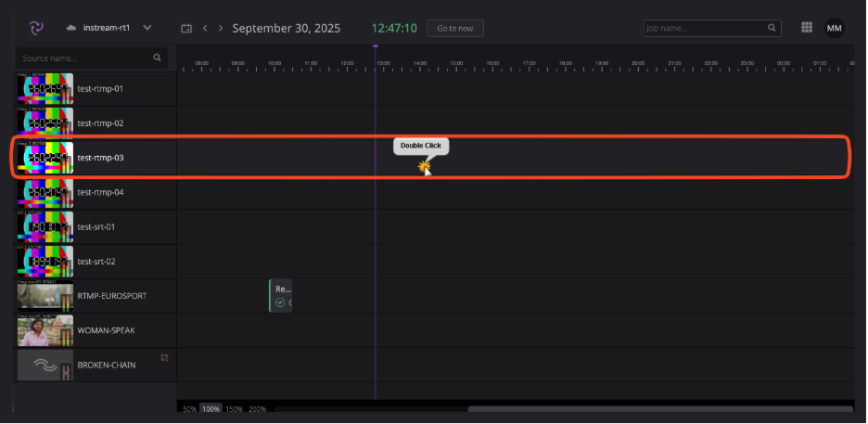Select the RTMP-EUROSPORT source thumbnail
This screenshot has height=424, width=868.
pyautogui.click(x=45, y=296)
